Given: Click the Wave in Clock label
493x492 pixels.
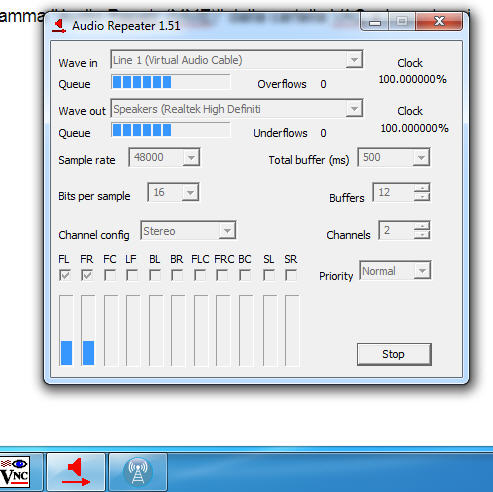Looking at the screenshot, I should point(410,63).
